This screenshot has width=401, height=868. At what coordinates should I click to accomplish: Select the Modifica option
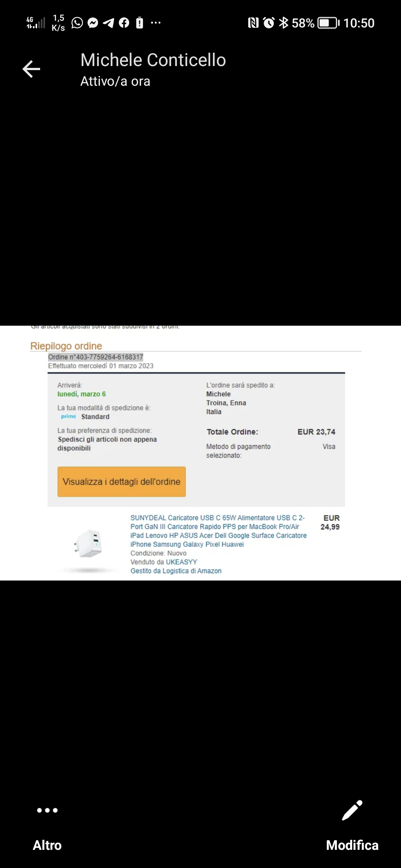352,845
